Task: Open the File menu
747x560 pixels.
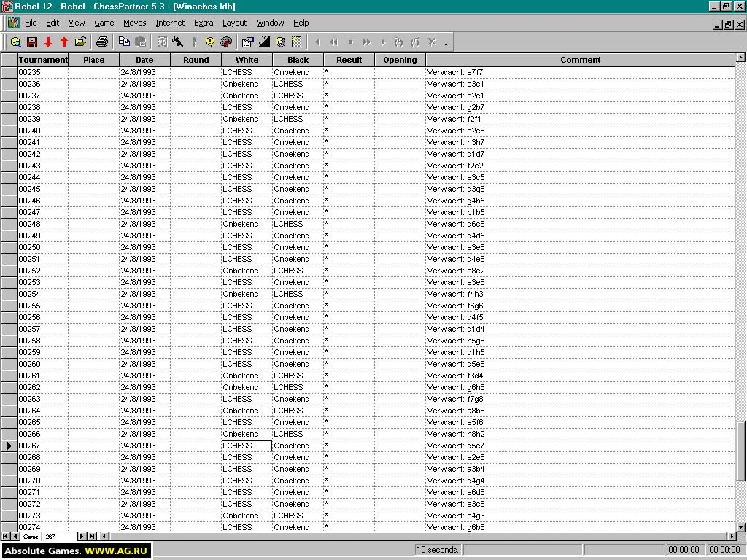Action: (31, 23)
